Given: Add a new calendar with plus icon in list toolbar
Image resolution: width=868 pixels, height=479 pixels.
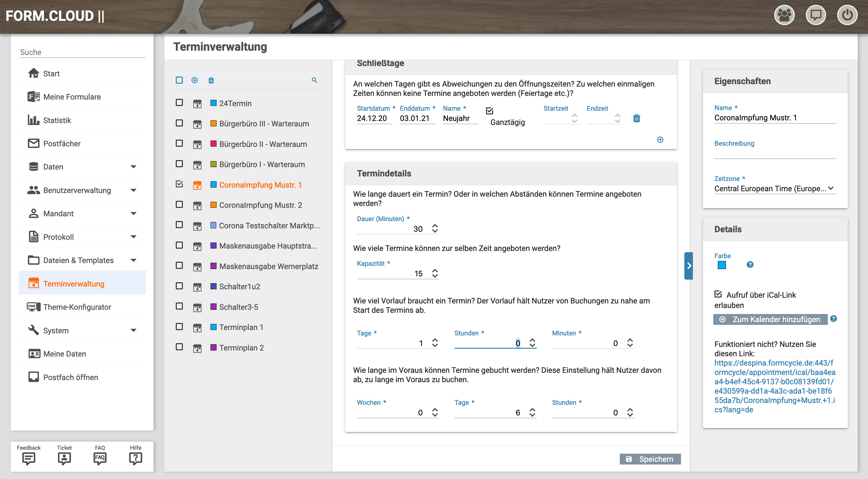Looking at the screenshot, I should (195, 80).
